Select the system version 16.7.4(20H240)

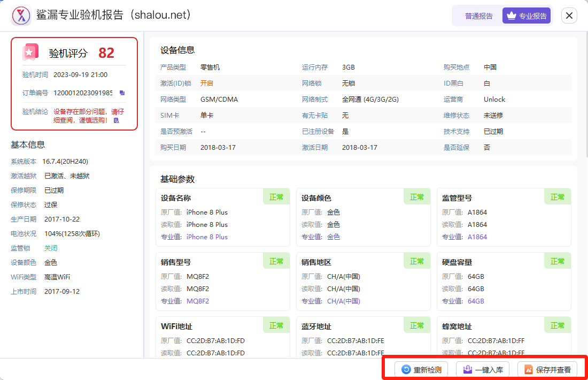click(x=65, y=162)
